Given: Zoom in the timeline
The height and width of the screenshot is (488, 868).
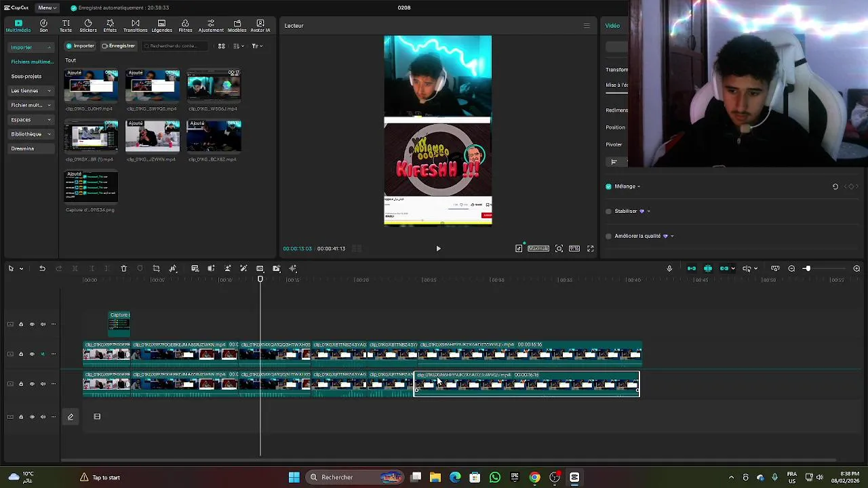Looking at the screenshot, I should [856, 269].
